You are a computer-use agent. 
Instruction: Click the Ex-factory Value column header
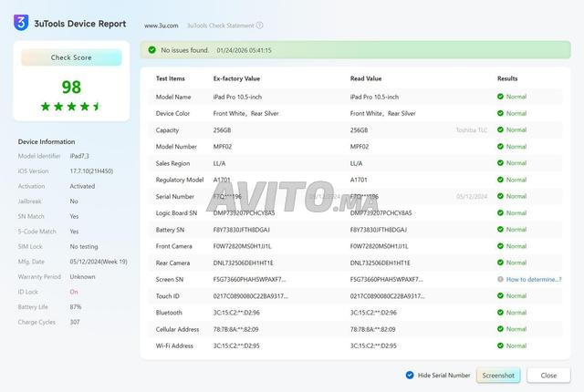[x=236, y=78]
